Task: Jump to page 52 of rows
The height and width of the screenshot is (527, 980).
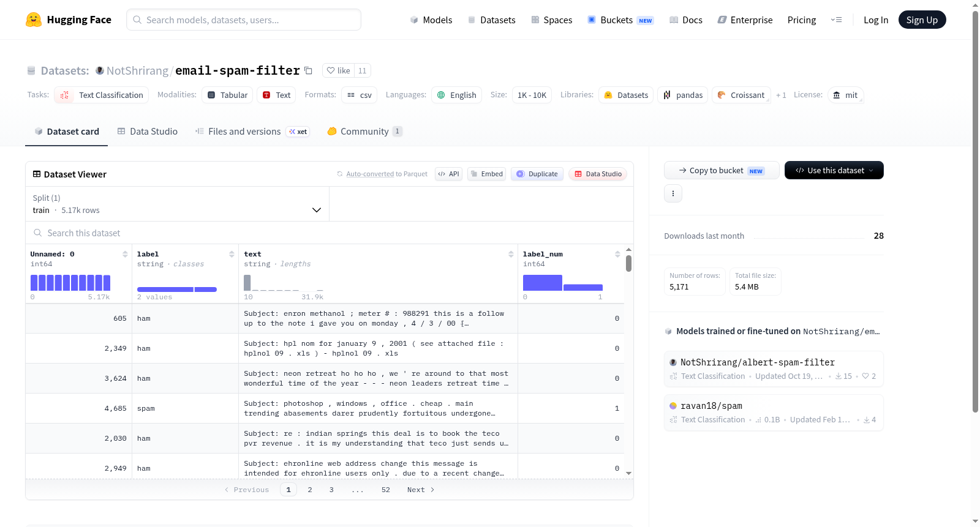Action: click(x=386, y=490)
